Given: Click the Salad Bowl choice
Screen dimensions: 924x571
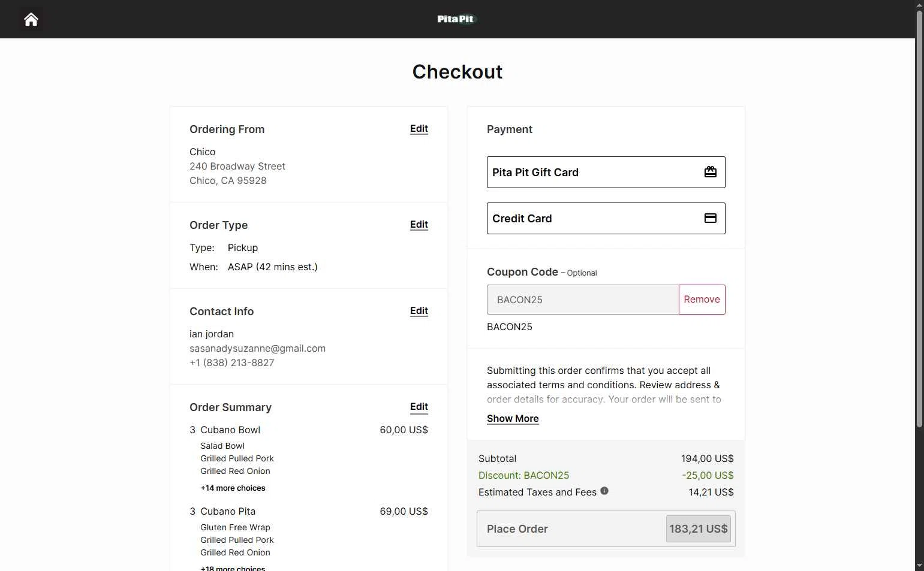Looking at the screenshot, I should coord(222,446).
